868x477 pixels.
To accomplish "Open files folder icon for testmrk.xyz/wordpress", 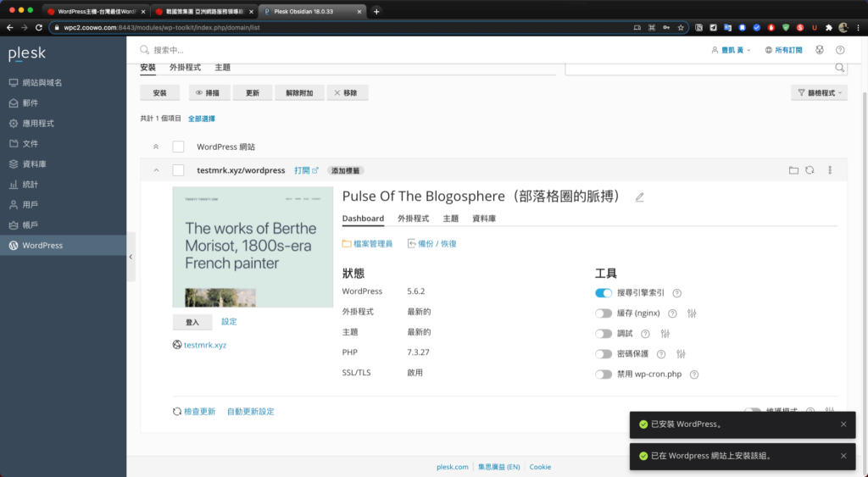I will point(793,170).
